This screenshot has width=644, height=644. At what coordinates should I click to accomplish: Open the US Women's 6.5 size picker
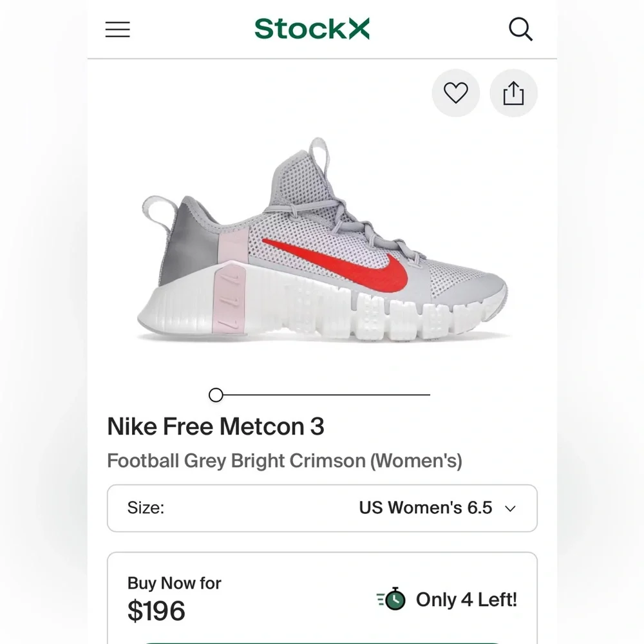pos(425,508)
